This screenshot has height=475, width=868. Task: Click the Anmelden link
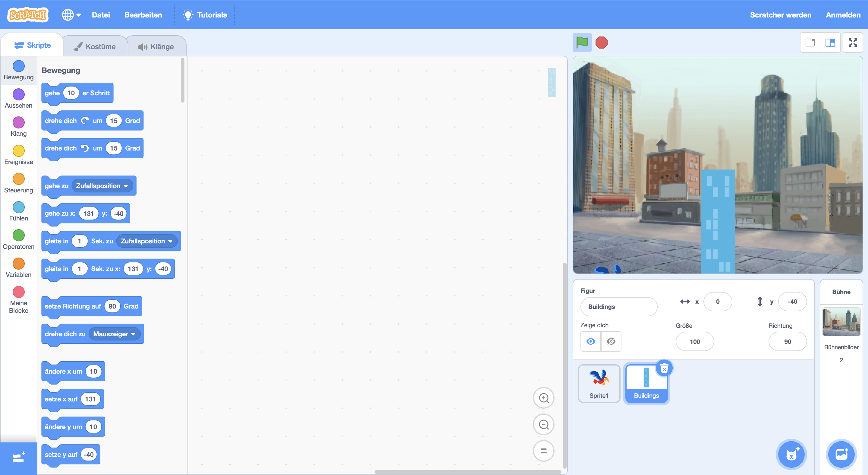click(x=843, y=15)
